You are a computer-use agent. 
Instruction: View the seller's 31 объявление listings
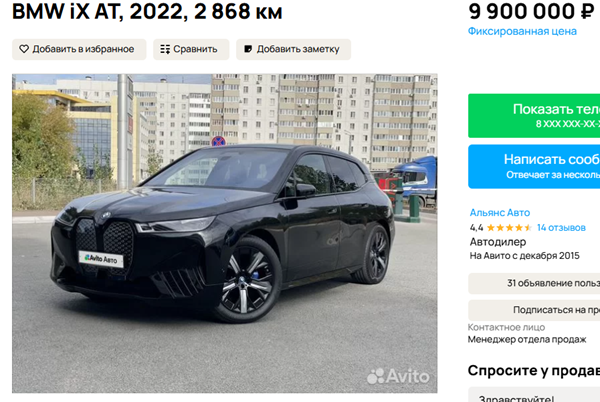click(x=534, y=283)
